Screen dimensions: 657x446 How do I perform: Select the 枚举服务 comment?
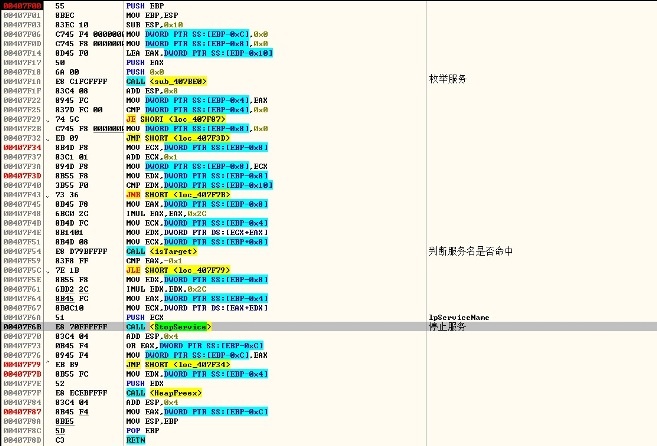point(445,78)
